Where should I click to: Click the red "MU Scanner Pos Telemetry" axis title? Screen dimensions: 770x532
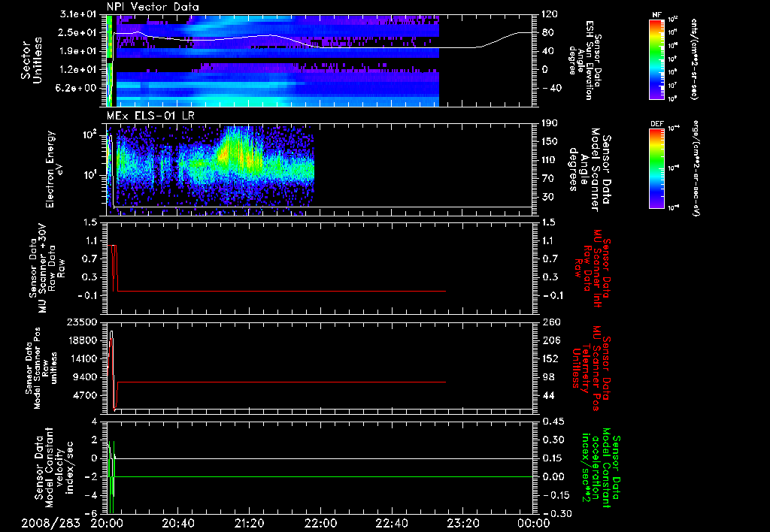591,370
